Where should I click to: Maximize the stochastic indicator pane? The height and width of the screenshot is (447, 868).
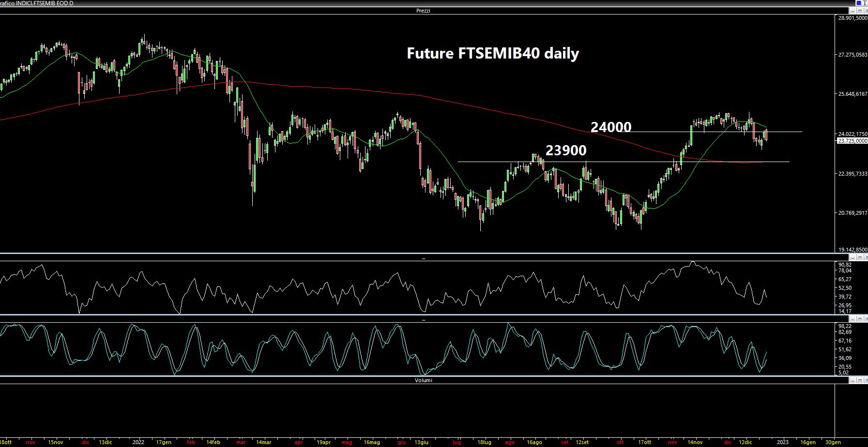tap(860, 319)
